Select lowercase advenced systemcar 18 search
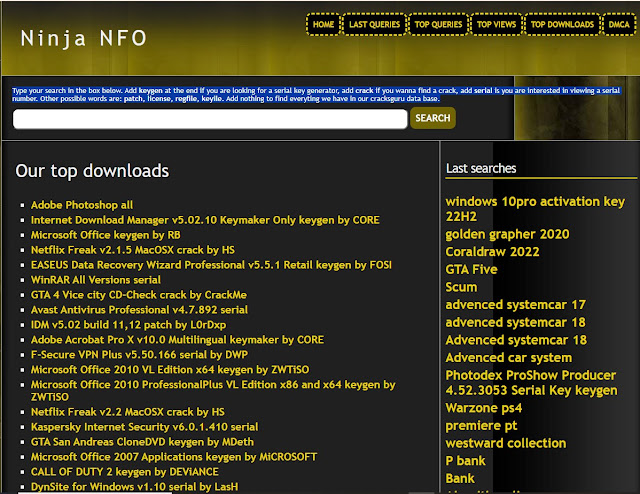 (x=516, y=322)
